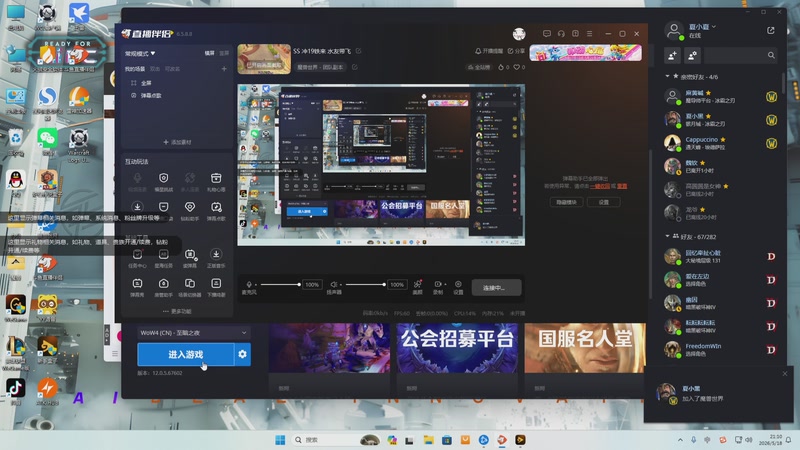The image size is (800, 450).
Task: Click taskbar search box
Action: (x=337, y=440)
